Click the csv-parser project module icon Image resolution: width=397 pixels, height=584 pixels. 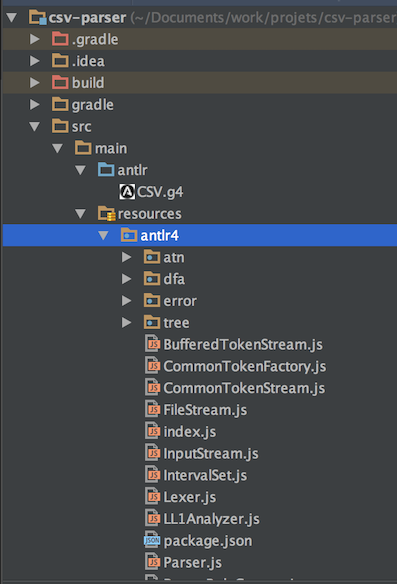pos(38,18)
